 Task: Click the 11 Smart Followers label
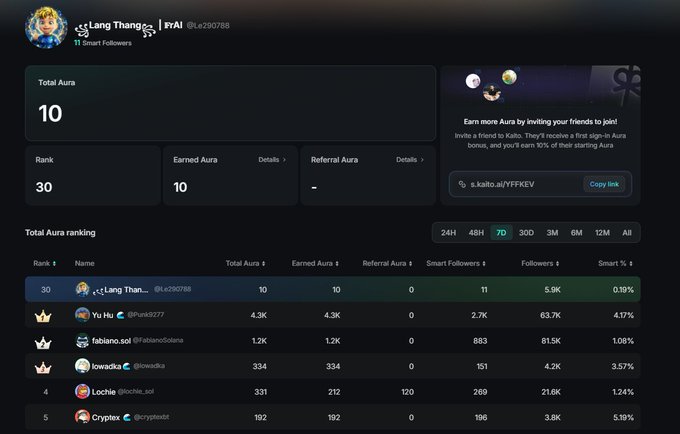103,43
